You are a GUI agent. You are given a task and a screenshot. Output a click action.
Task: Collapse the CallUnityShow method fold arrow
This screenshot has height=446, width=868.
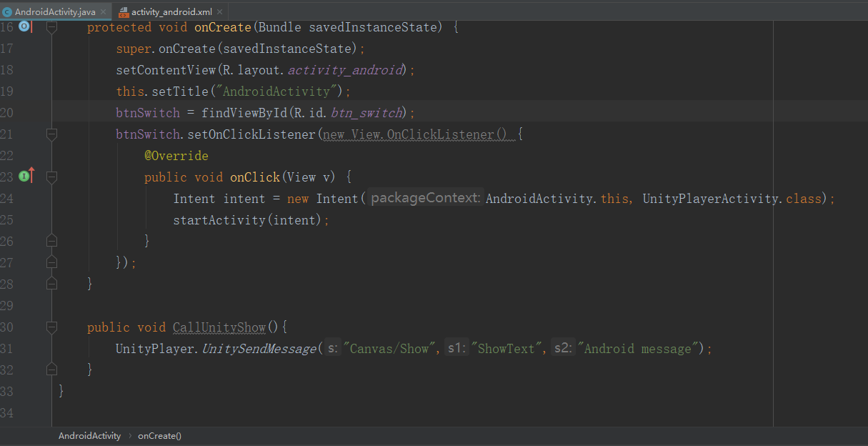click(x=51, y=327)
